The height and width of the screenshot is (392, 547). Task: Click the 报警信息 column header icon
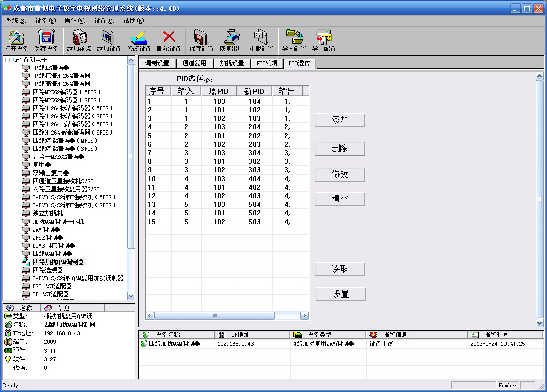pyautogui.click(x=373, y=335)
